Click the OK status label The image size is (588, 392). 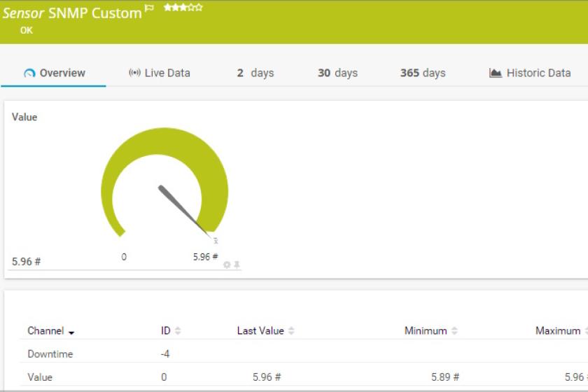click(27, 30)
